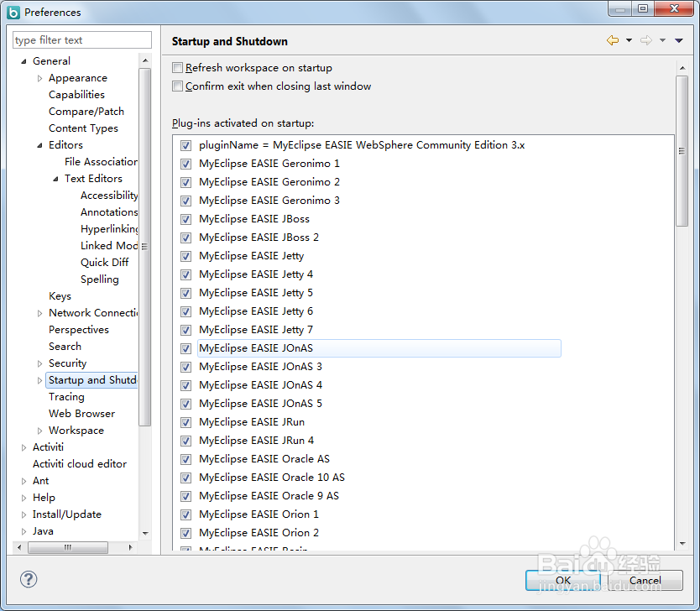Open Content Types preferences page
This screenshot has height=611, width=700.
[83, 128]
